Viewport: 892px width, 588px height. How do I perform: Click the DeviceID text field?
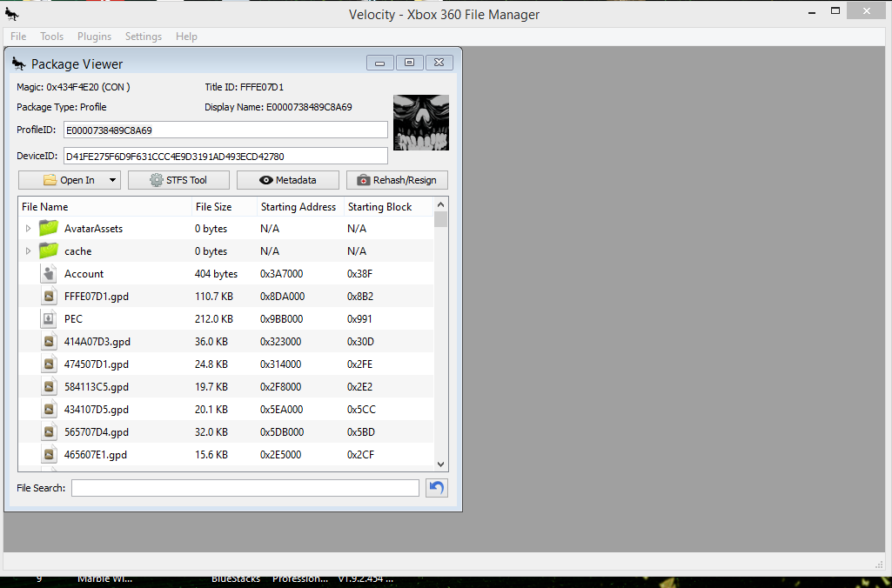[x=226, y=157]
